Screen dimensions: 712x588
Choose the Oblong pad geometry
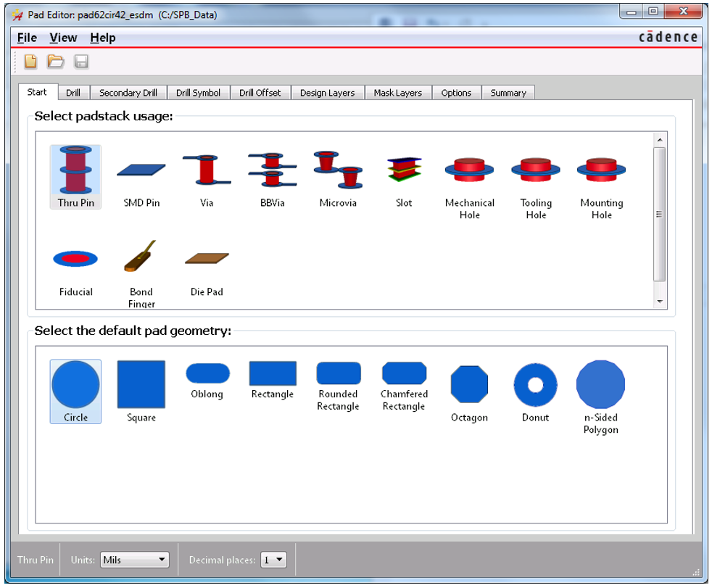[207, 381]
